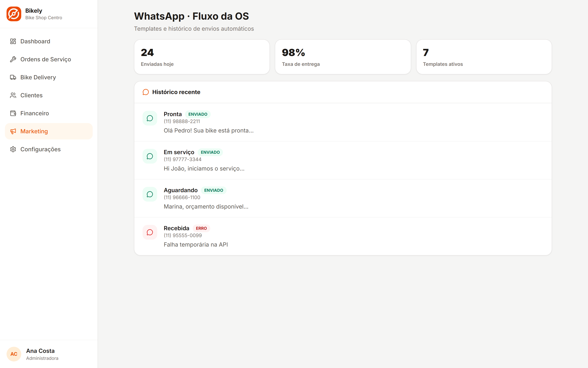Click the Bike Delivery truck icon

[13, 77]
